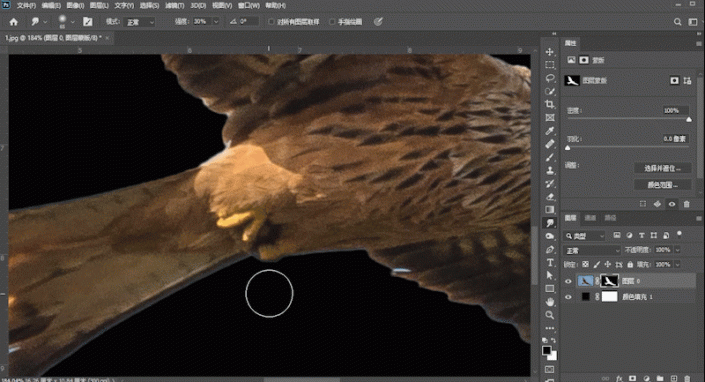Enable the 手指绘画 checkbox
The width and height of the screenshot is (705, 382).
(x=332, y=22)
